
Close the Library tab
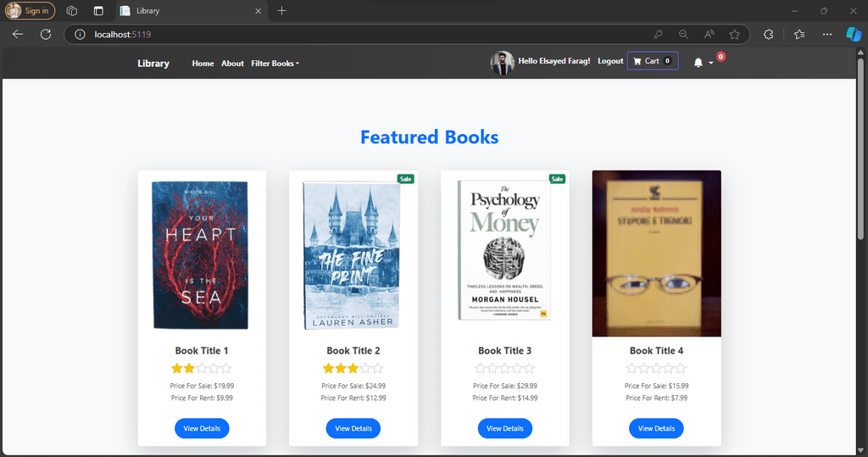[258, 11]
